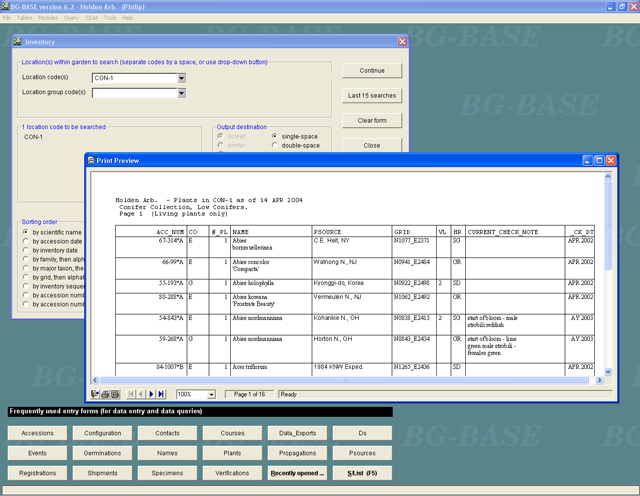Image resolution: width=640 pixels, height=496 pixels.
Task: Click the Recently opened button
Action: (298, 473)
